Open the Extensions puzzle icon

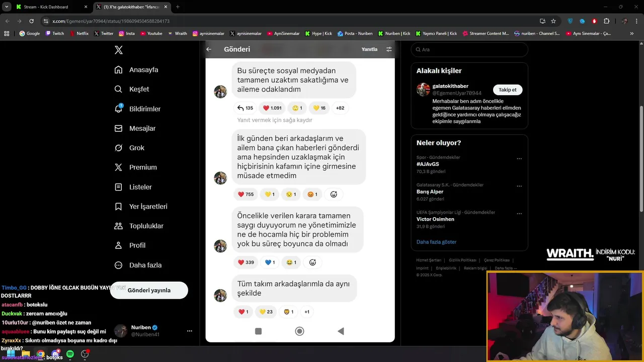pyautogui.click(x=606, y=21)
